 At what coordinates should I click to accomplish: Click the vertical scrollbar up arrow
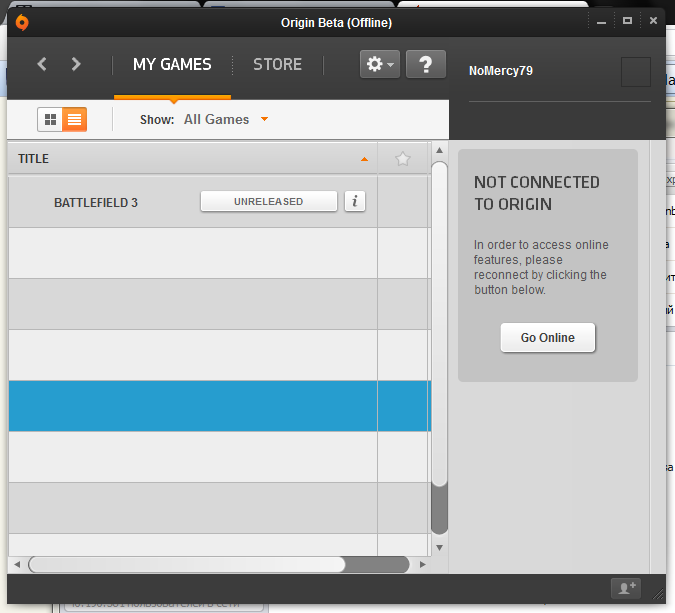[x=440, y=150]
